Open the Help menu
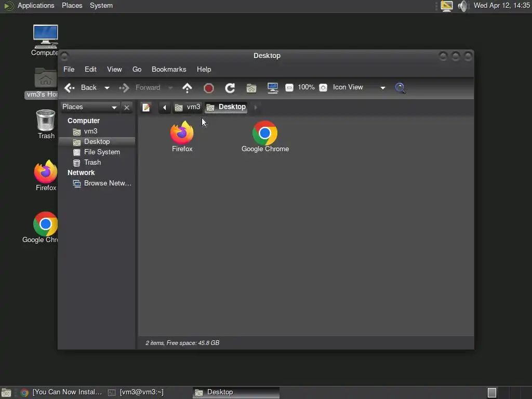This screenshot has height=399, width=532. pyautogui.click(x=204, y=69)
